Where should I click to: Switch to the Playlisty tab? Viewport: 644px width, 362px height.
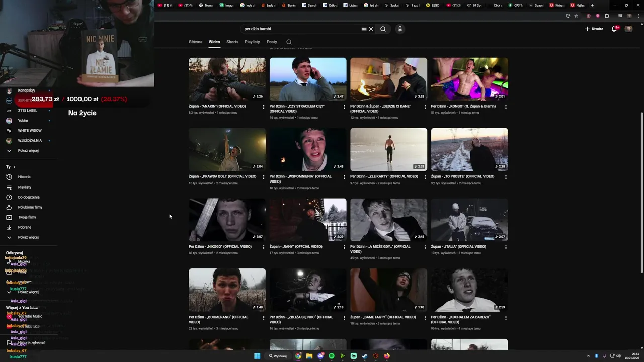252,42
